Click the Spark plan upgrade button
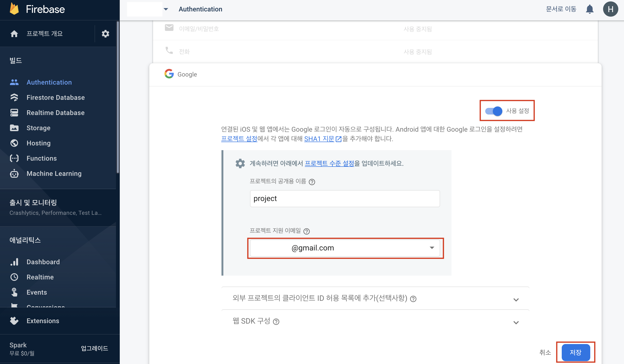This screenshot has height=364, width=624. click(94, 348)
